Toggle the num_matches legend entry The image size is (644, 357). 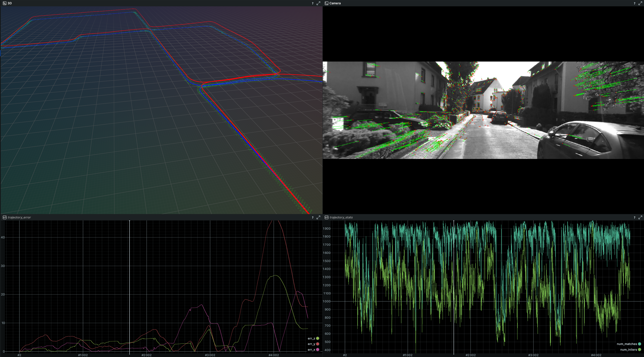(629, 344)
